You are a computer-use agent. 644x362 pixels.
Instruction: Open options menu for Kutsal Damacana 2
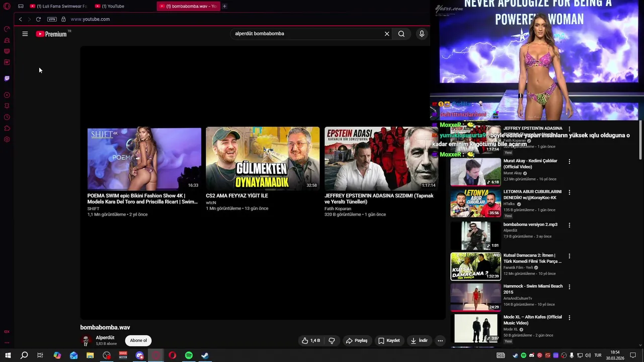point(570,256)
